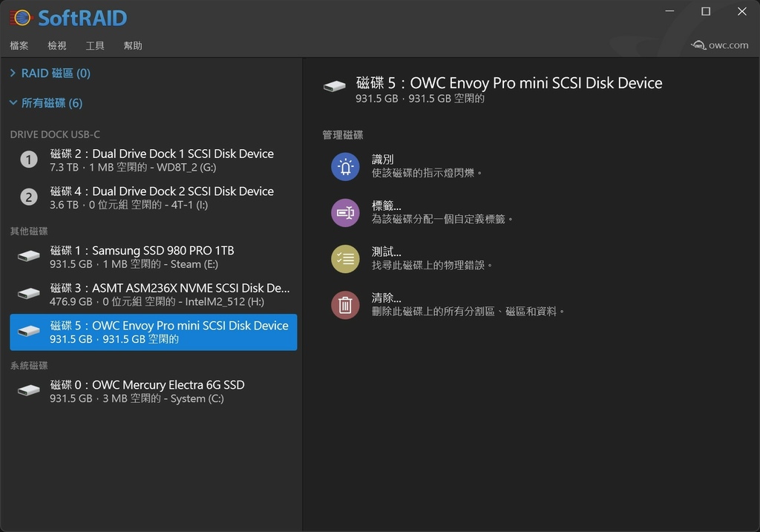Select 磁碟 2 Dual Drive Dock 1 row
The image size is (760, 532).
tap(153, 160)
